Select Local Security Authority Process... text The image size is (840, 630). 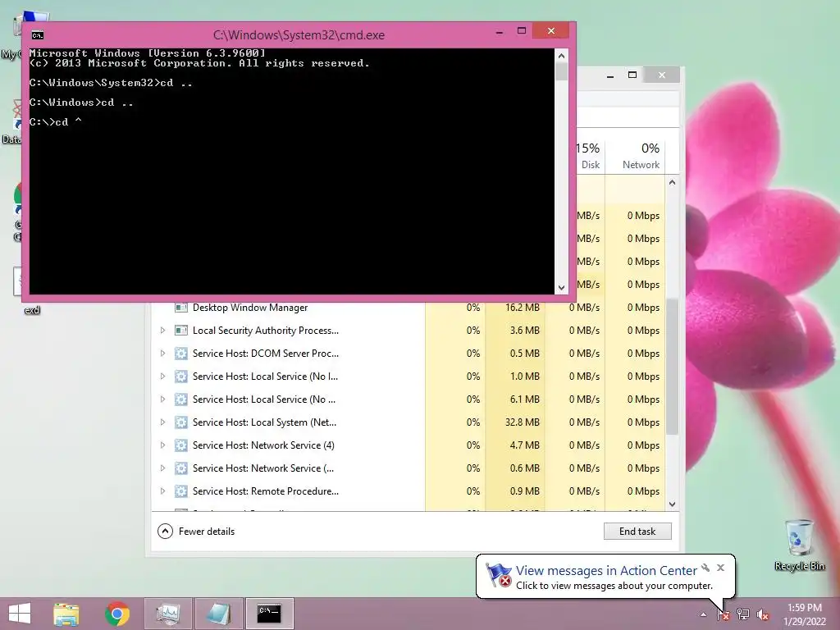pyautogui.click(x=266, y=331)
